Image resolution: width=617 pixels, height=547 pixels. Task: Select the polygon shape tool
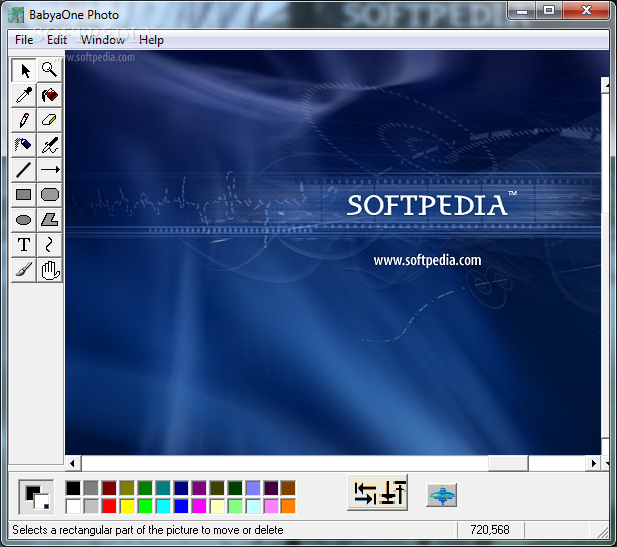click(49, 220)
